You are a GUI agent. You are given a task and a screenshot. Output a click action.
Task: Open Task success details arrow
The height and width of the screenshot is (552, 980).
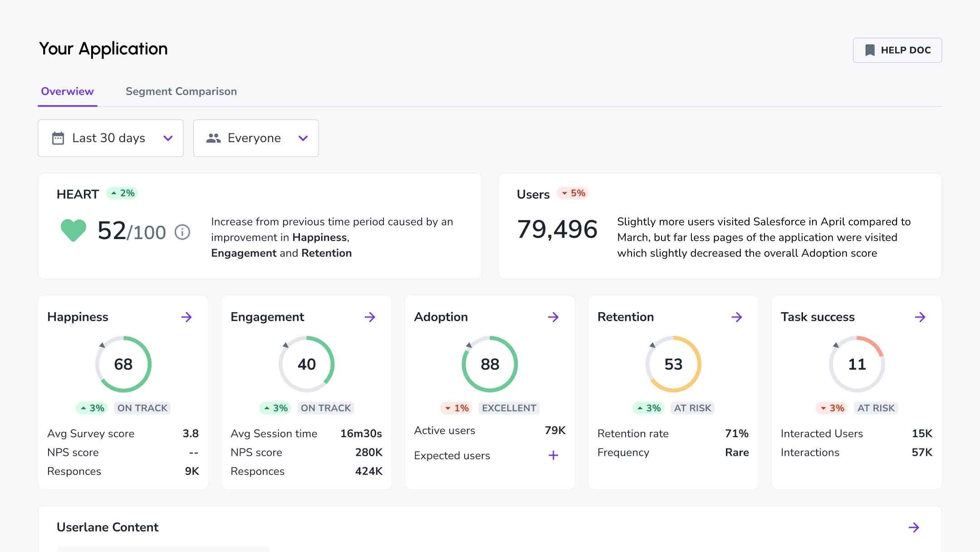(x=920, y=317)
